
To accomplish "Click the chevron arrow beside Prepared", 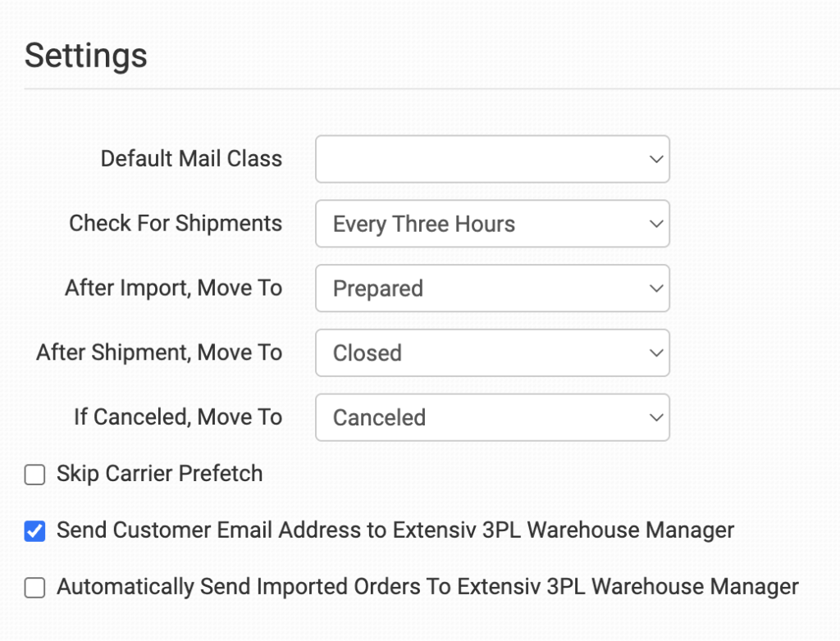I will tap(655, 289).
